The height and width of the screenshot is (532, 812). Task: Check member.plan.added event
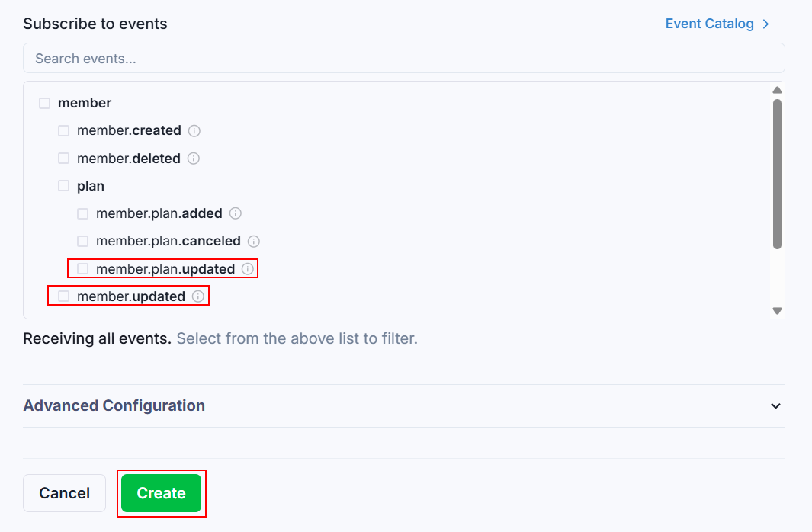[83, 213]
